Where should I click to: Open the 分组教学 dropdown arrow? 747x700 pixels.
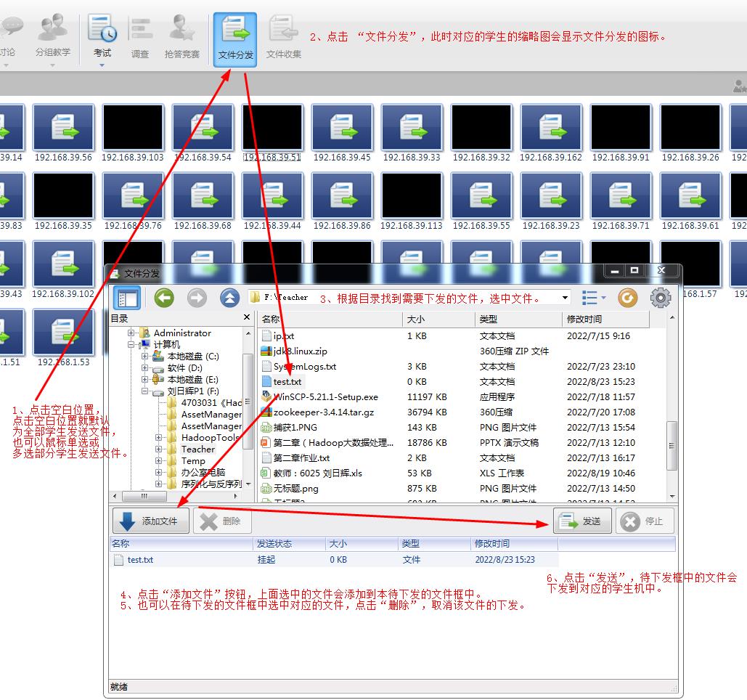tap(52, 65)
